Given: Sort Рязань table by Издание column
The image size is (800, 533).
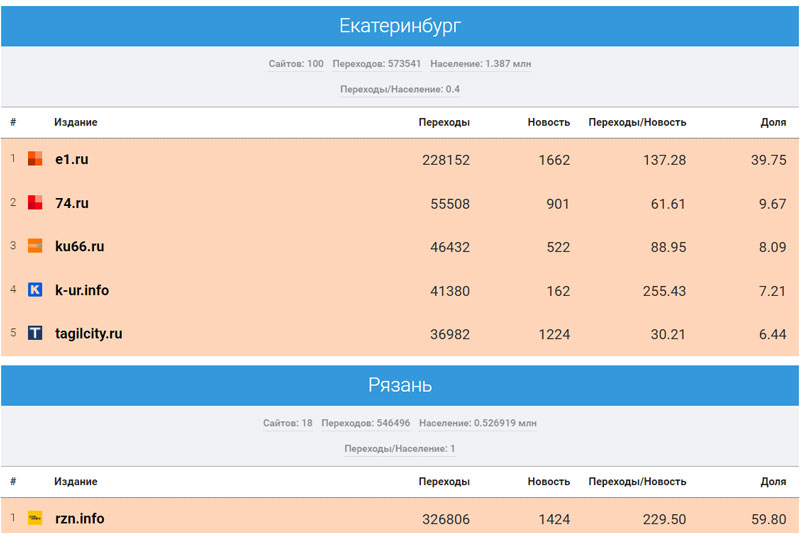Looking at the screenshot, I should [x=76, y=481].
